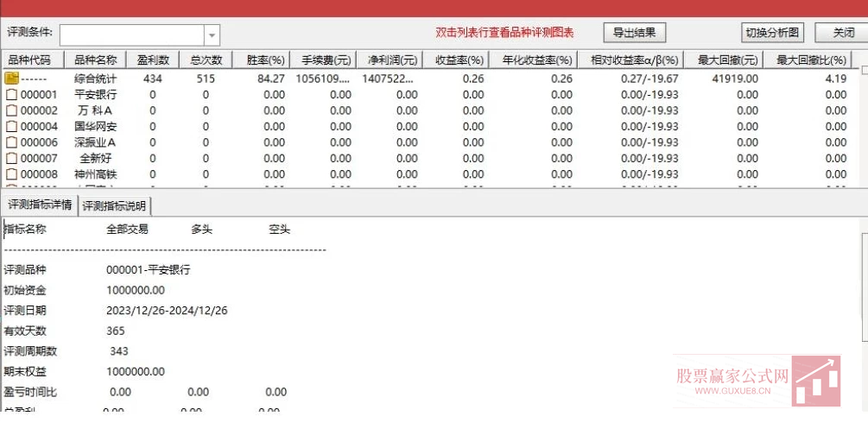Sort by 相对收益率α/β(%) column header

pos(631,60)
